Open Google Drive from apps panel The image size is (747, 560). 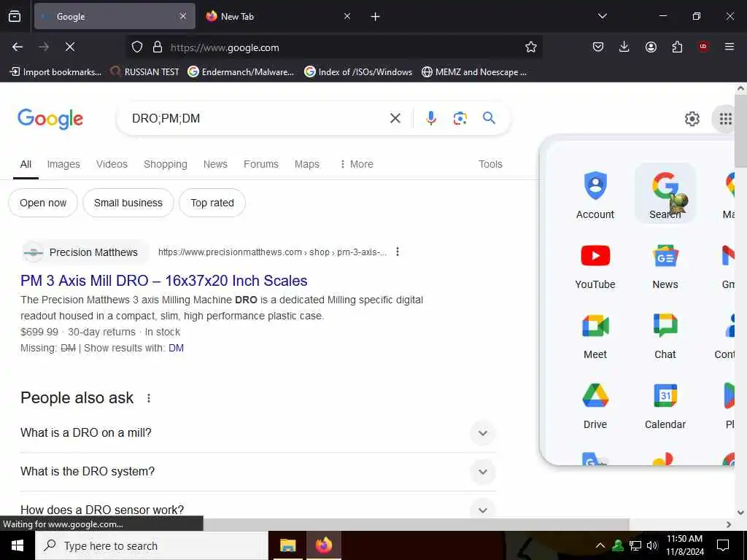595,405
